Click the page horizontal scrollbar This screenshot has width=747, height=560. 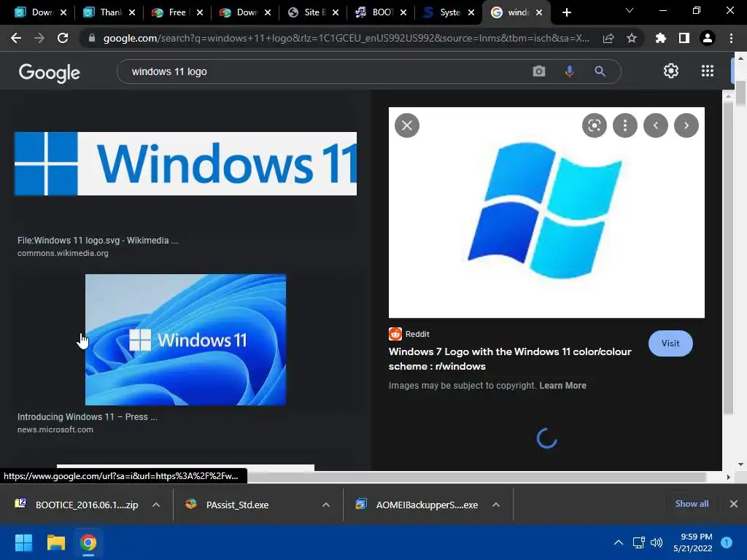click(476, 477)
